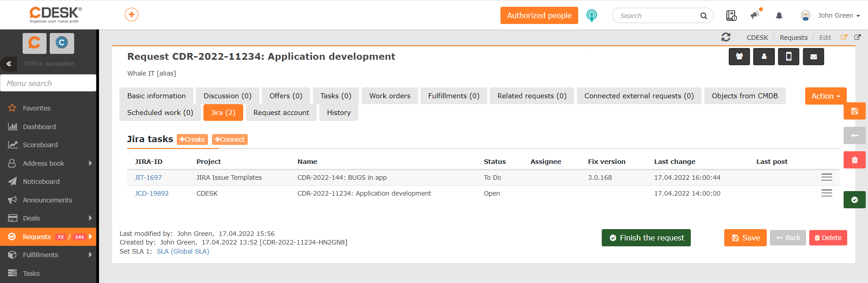Click the group users dark button

click(x=739, y=57)
